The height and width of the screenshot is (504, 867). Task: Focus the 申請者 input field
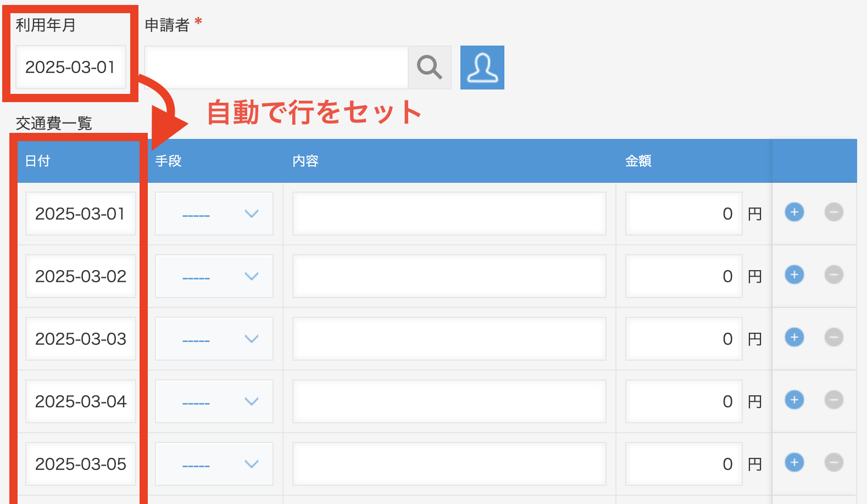tap(276, 68)
